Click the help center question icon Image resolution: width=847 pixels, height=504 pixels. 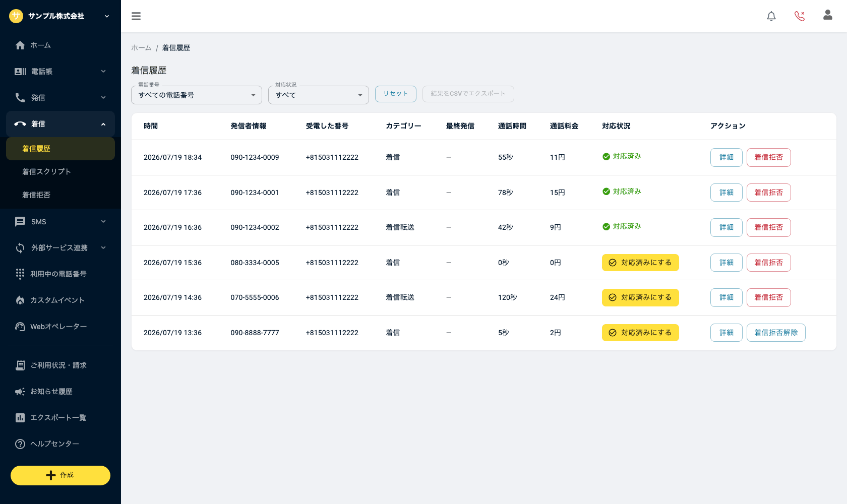[20, 444]
